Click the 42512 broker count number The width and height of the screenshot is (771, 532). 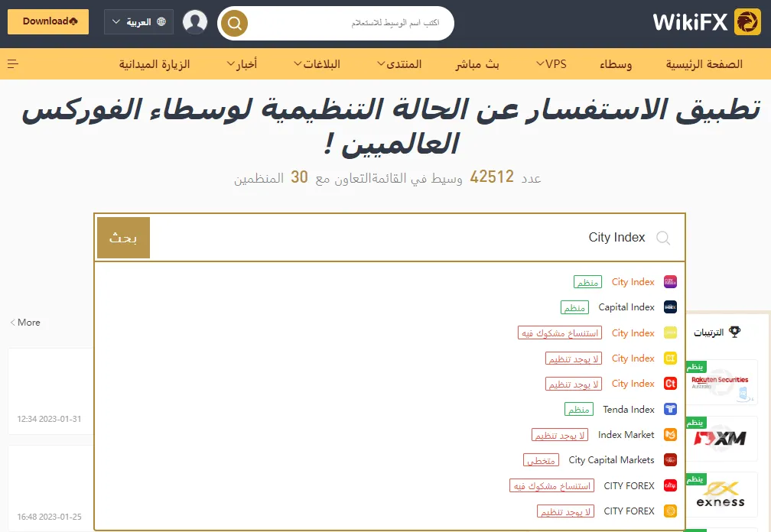click(x=492, y=177)
